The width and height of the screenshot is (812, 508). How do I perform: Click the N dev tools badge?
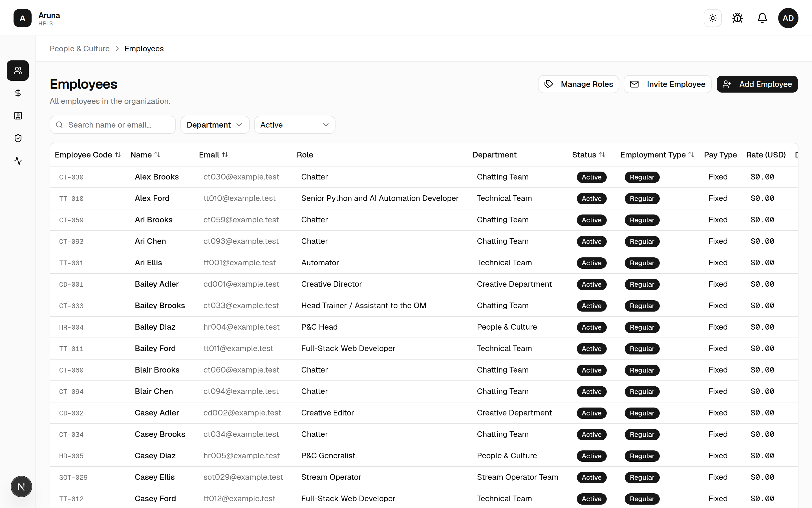(x=21, y=487)
